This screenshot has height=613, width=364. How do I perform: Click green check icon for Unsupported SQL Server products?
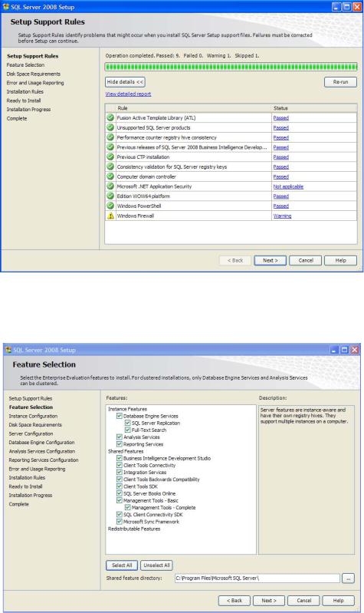[110, 127]
